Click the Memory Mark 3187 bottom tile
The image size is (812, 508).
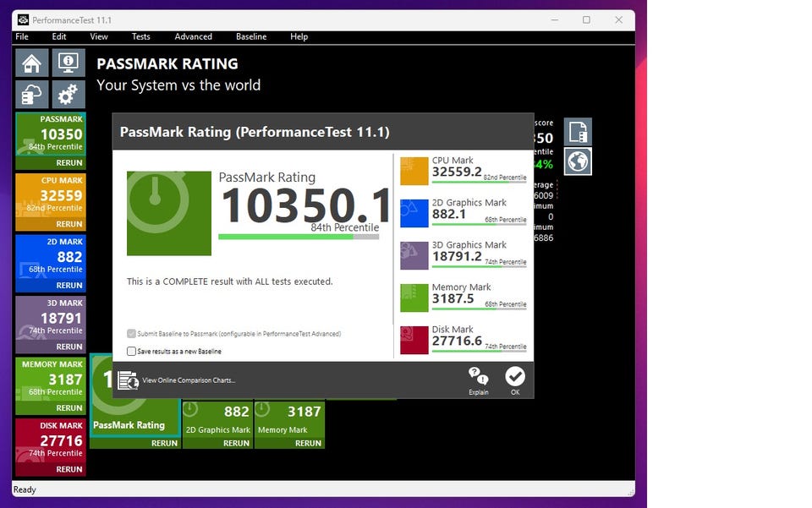289,419
